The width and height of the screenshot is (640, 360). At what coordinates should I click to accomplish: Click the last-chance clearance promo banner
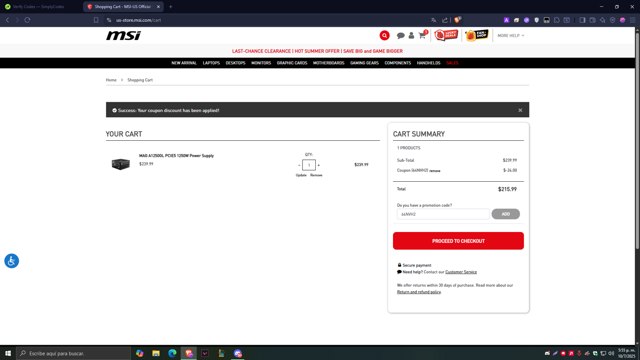pos(317,51)
